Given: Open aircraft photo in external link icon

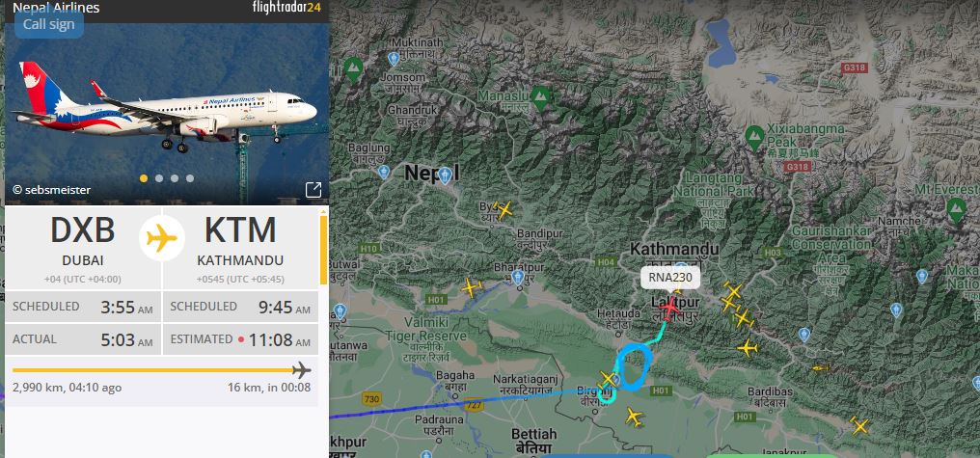Looking at the screenshot, I should [x=313, y=190].
